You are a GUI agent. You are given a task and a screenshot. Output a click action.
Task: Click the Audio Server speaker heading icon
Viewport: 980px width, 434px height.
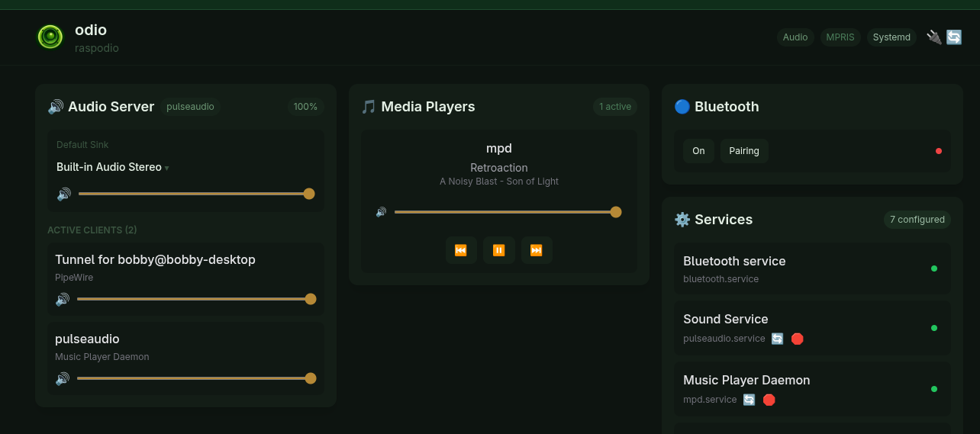click(56, 107)
